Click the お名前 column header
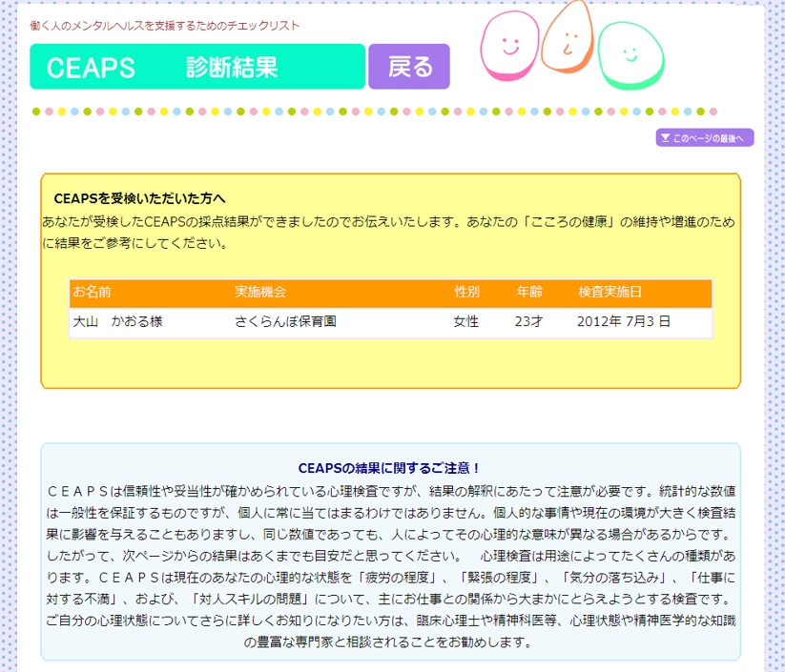This screenshot has height=672, width=785. tap(93, 292)
